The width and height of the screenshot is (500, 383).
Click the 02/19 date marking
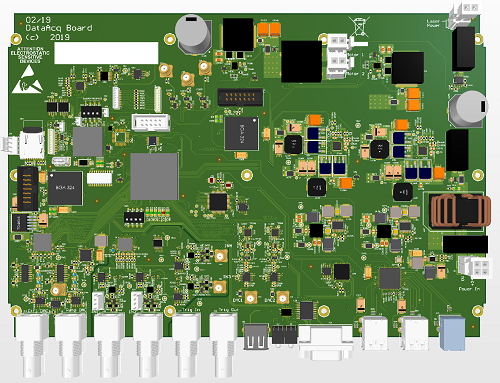[38, 20]
